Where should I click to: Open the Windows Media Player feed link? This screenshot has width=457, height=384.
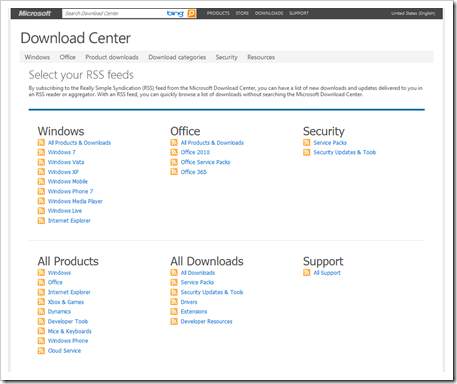tap(75, 201)
